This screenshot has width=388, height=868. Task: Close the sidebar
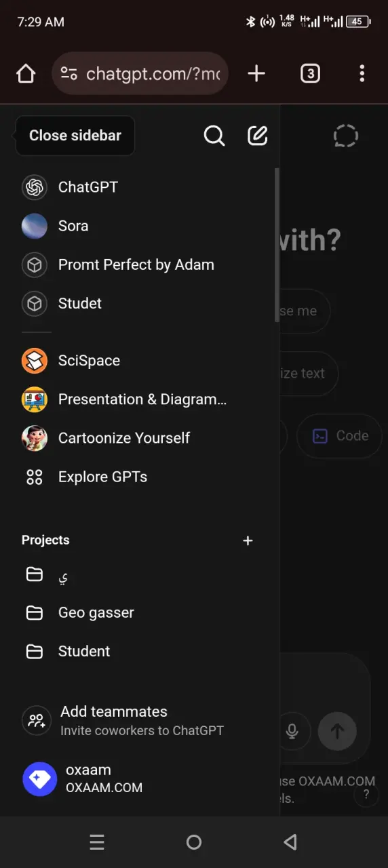(x=75, y=136)
